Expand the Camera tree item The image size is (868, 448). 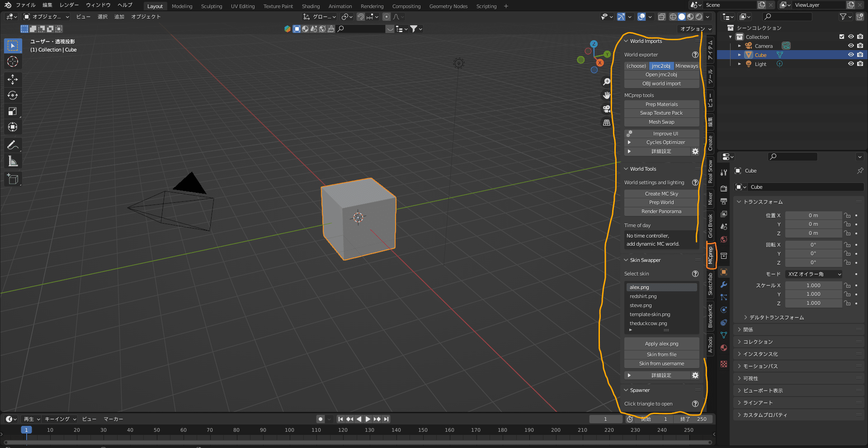coord(740,46)
